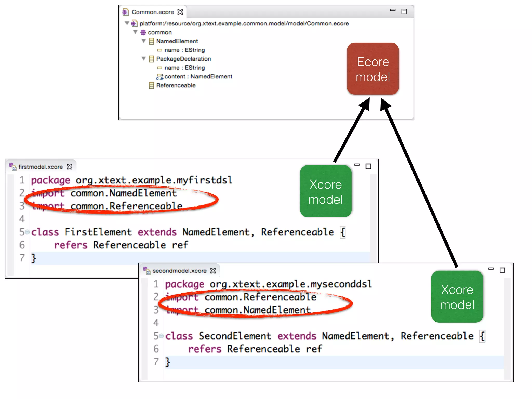
Task: Click the common package icon
Action: [x=143, y=32]
